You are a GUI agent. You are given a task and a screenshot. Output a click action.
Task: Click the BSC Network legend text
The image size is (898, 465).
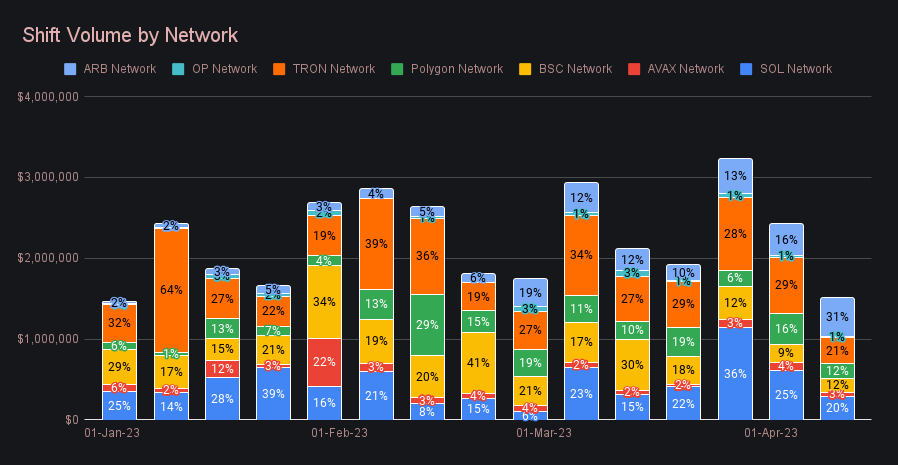point(576,69)
